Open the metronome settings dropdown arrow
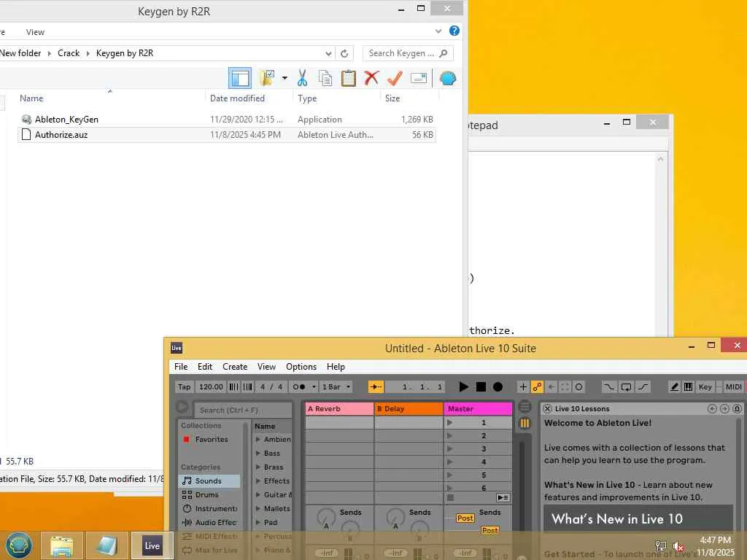Image resolution: width=747 pixels, height=560 pixels. [x=314, y=387]
